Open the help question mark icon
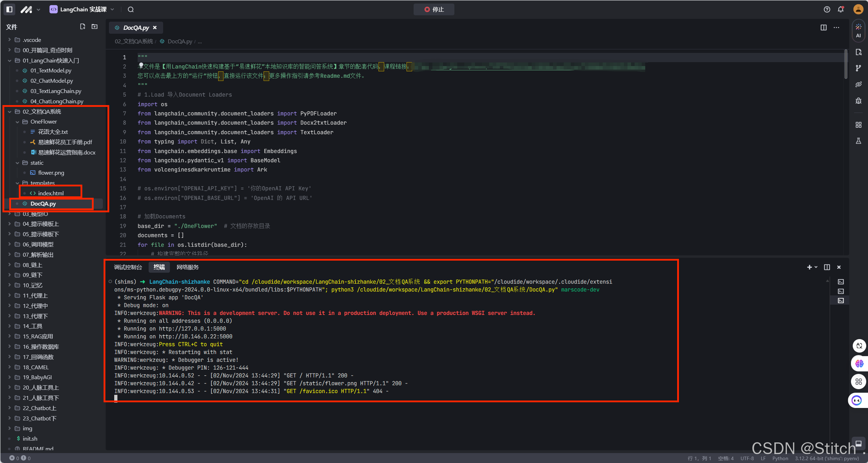 click(827, 9)
